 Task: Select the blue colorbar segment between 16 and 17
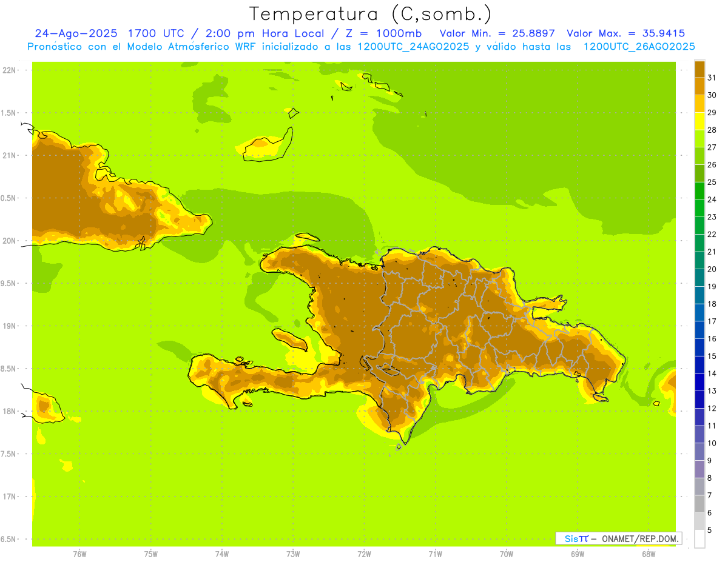(x=699, y=330)
